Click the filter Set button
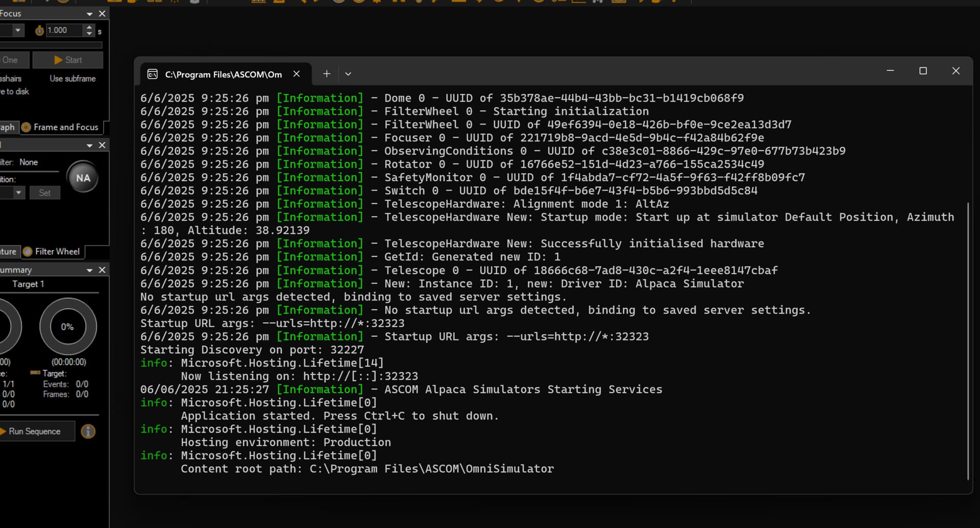 [44, 193]
